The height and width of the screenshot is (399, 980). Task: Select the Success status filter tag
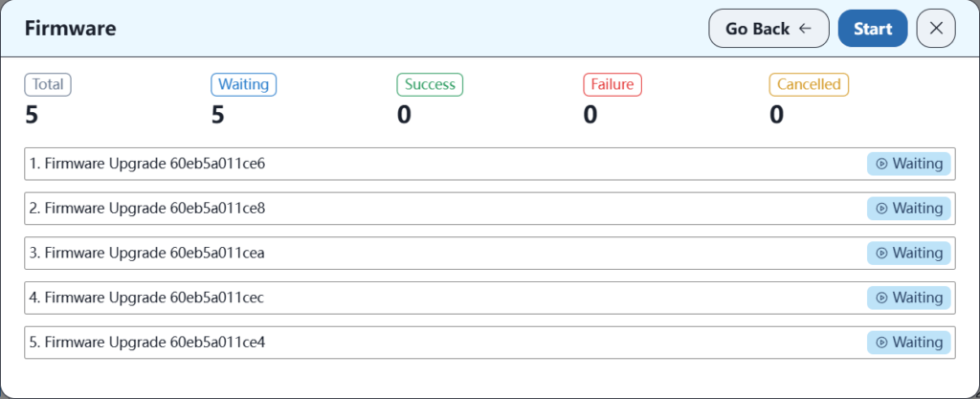point(430,84)
